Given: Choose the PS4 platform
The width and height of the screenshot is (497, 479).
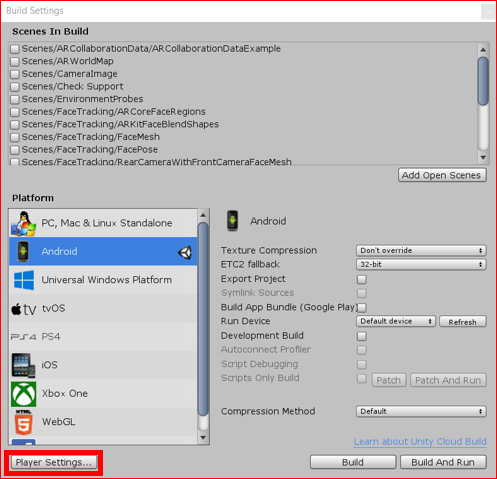Looking at the screenshot, I should [103, 337].
